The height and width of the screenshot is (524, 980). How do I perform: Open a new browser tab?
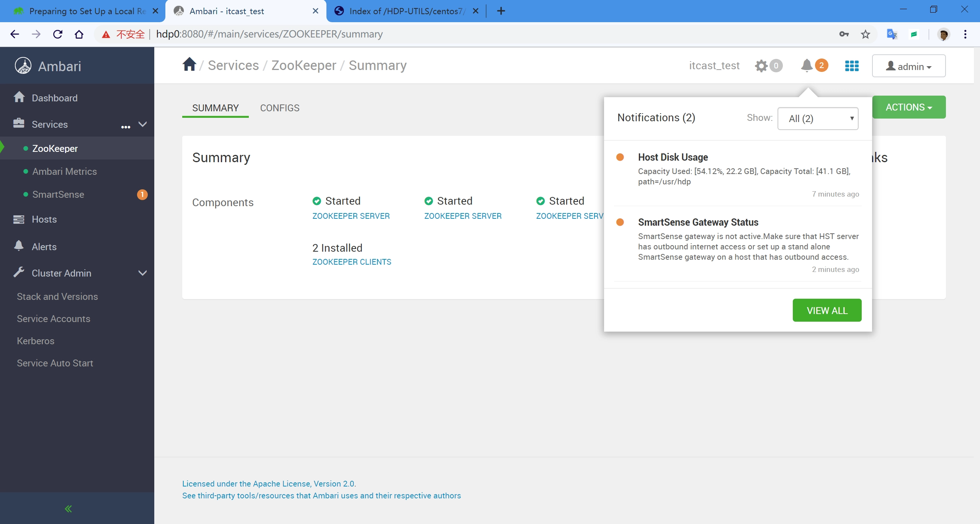pos(501,11)
